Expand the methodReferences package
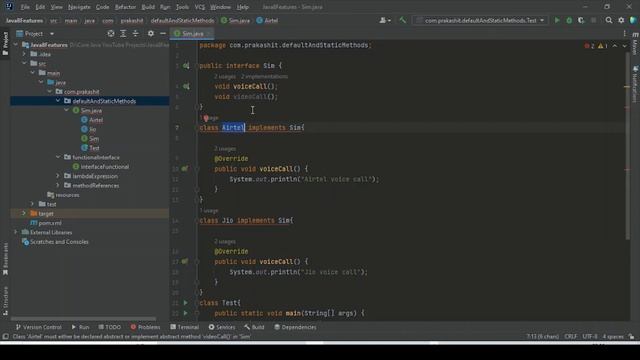Viewport: 640px width, 360px height. point(58,185)
